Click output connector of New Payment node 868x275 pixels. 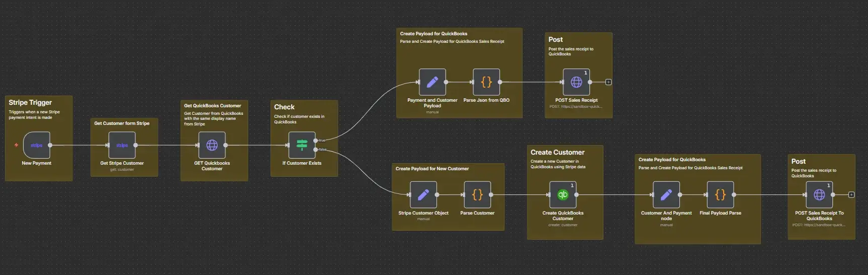point(50,145)
